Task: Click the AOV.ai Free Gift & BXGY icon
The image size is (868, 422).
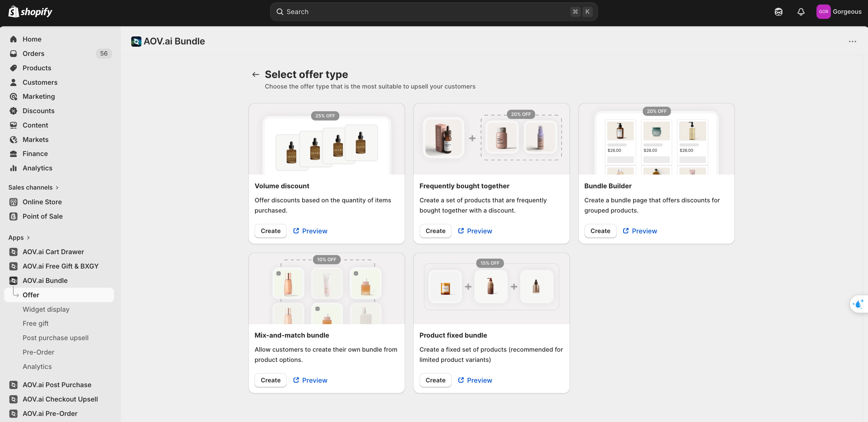Action: [13, 266]
